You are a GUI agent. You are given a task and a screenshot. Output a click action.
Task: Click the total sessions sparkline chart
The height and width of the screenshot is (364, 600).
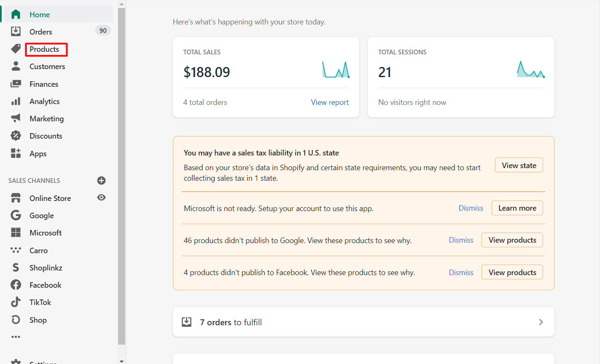point(530,70)
